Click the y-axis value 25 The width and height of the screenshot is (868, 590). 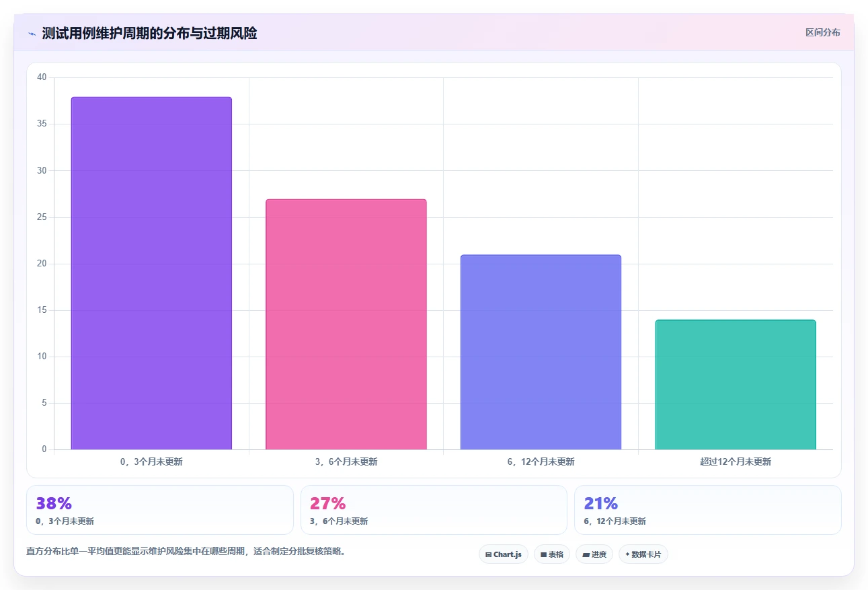[42, 217]
